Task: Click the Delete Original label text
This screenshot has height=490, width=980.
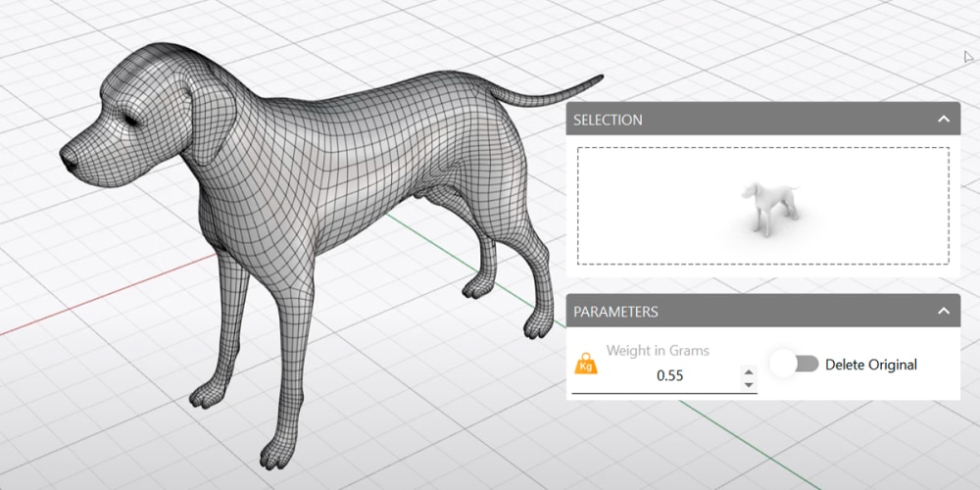Action: click(870, 365)
